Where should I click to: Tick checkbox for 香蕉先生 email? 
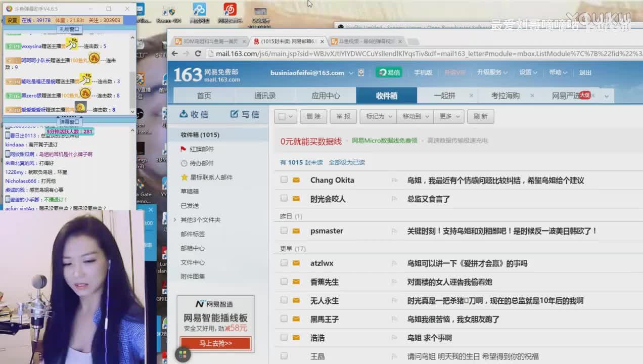pos(284,282)
